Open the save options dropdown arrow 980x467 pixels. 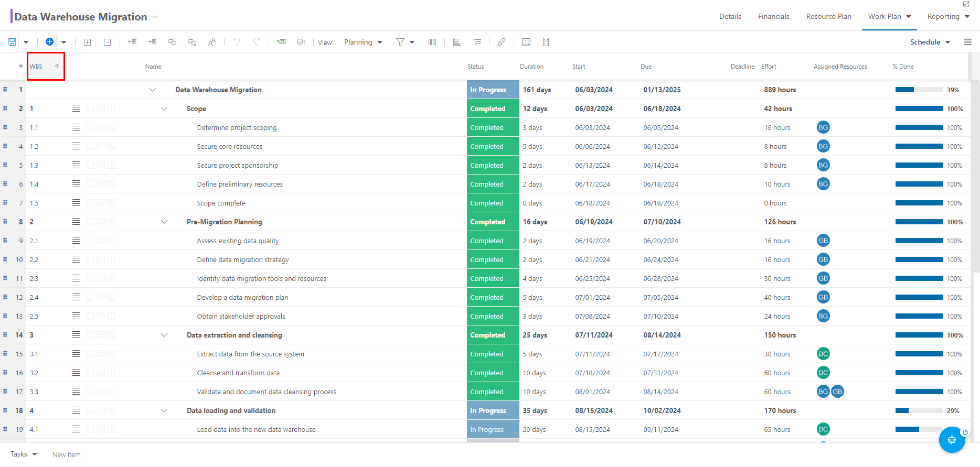(26, 42)
